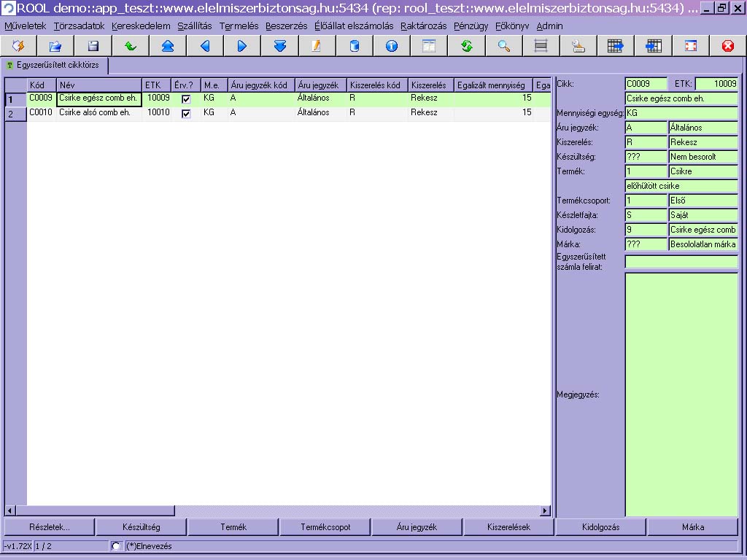This screenshot has width=747, height=560.
Task: Open the Műveletek menu
Action: click(x=26, y=26)
